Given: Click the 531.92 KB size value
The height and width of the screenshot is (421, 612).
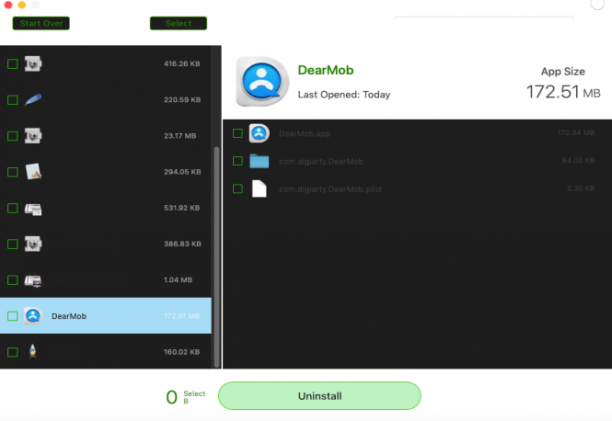Looking at the screenshot, I should coord(182,208).
